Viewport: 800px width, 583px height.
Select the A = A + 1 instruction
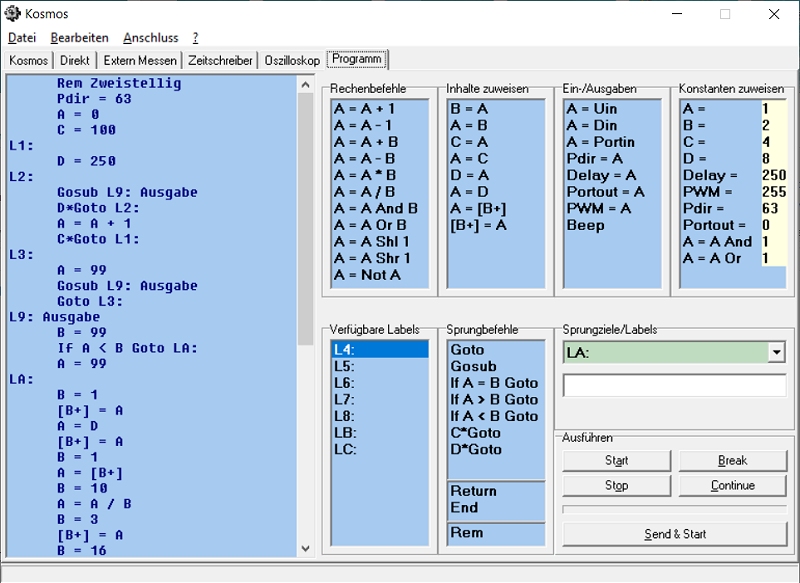364,108
